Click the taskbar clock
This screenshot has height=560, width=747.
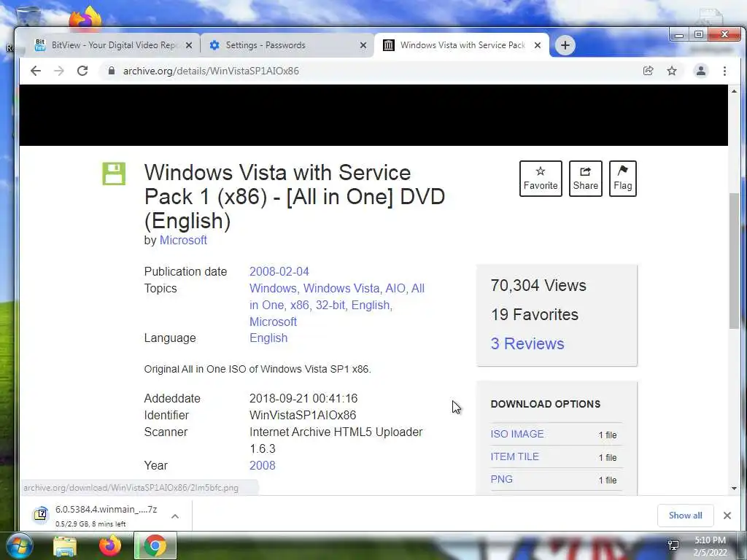(710, 546)
